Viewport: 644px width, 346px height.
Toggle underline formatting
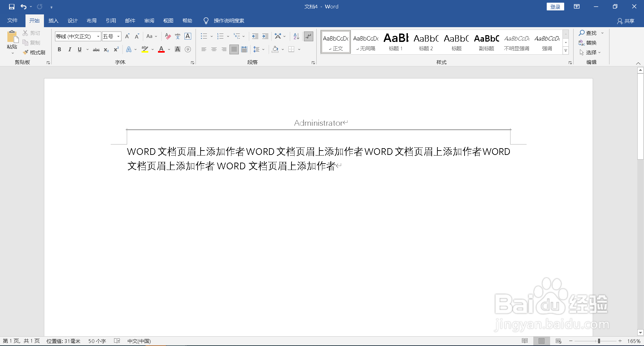(x=79, y=50)
